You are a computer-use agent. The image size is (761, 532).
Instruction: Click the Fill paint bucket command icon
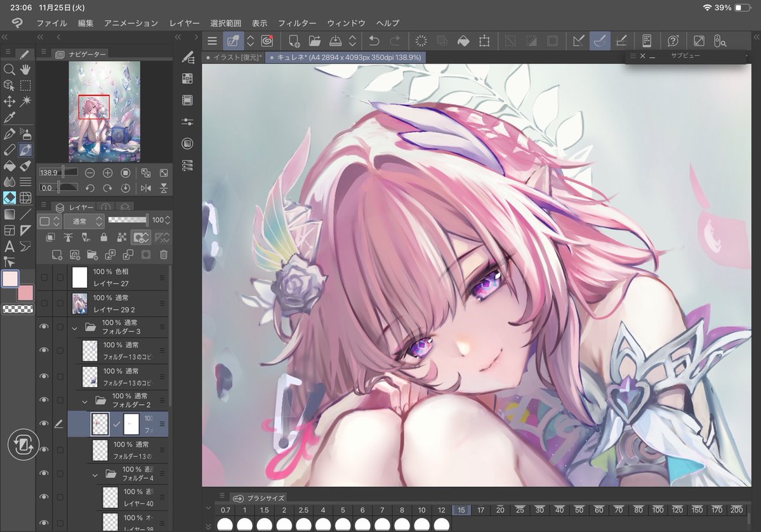click(x=463, y=41)
